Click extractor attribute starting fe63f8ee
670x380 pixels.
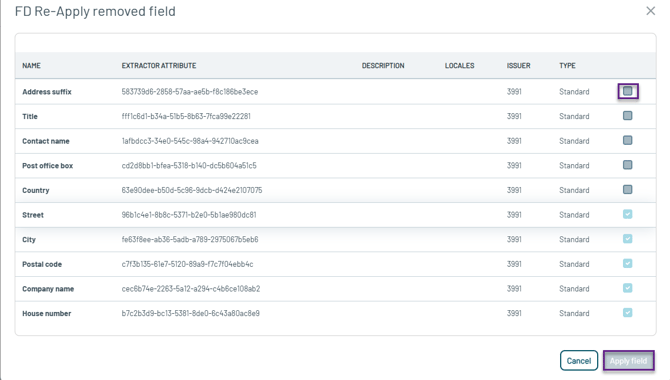click(190, 239)
